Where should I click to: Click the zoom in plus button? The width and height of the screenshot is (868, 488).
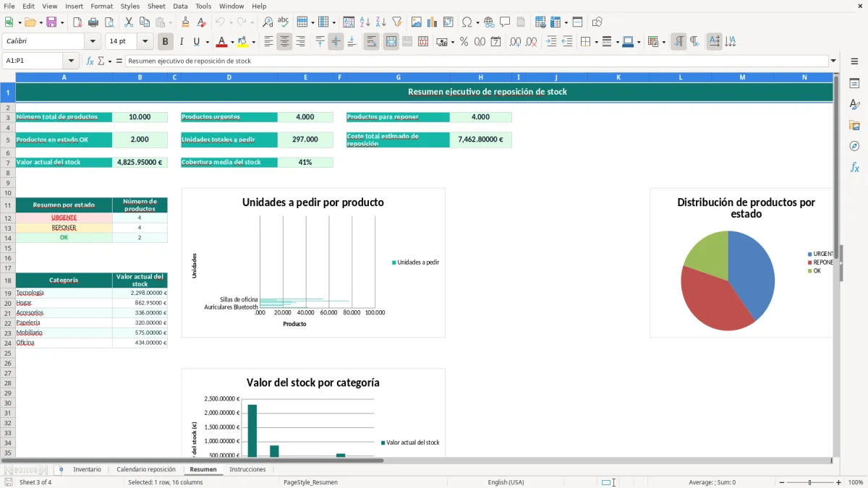pyautogui.click(x=839, y=482)
